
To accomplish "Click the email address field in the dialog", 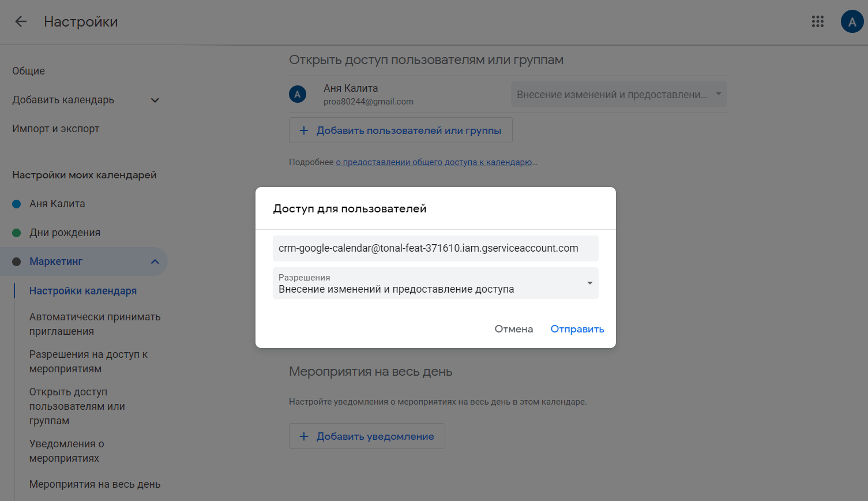I will coord(435,248).
